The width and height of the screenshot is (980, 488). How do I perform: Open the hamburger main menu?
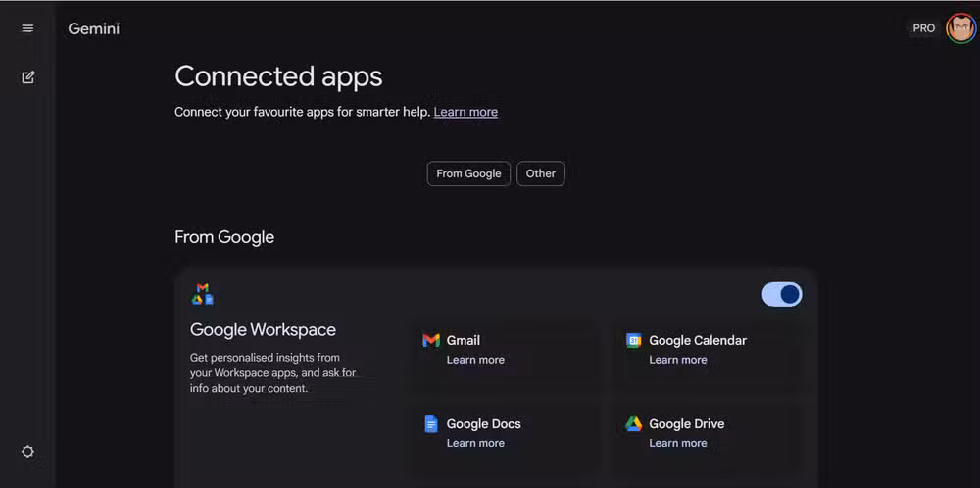coord(27,28)
